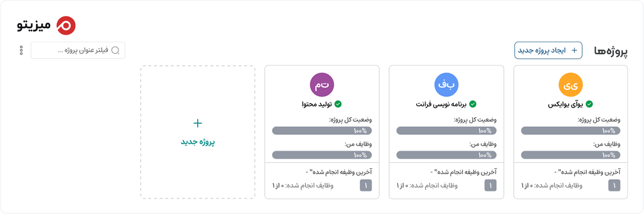Click the blue برنامه نویسی فرانت project avatar
The width and height of the screenshot is (644, 214).
446,85
